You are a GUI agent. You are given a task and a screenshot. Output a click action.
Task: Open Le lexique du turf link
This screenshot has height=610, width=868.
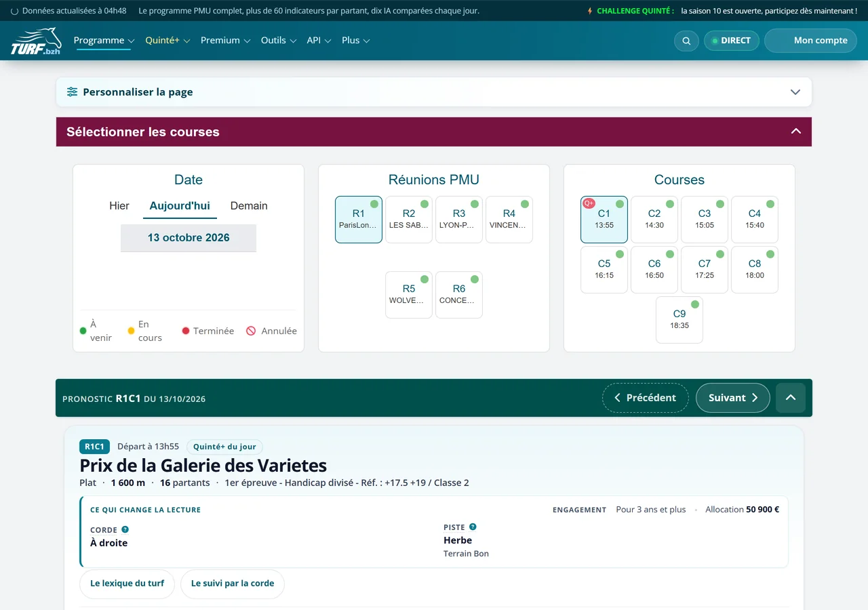(127, 584)
